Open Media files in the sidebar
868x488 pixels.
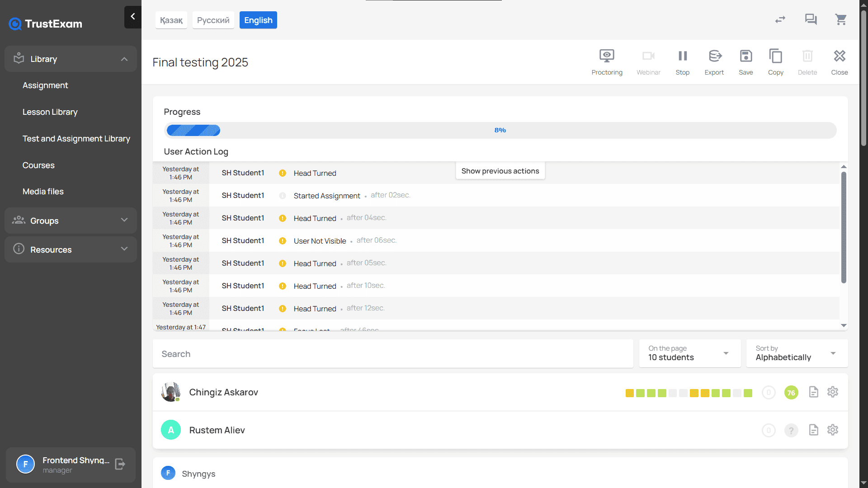[43, 192]
